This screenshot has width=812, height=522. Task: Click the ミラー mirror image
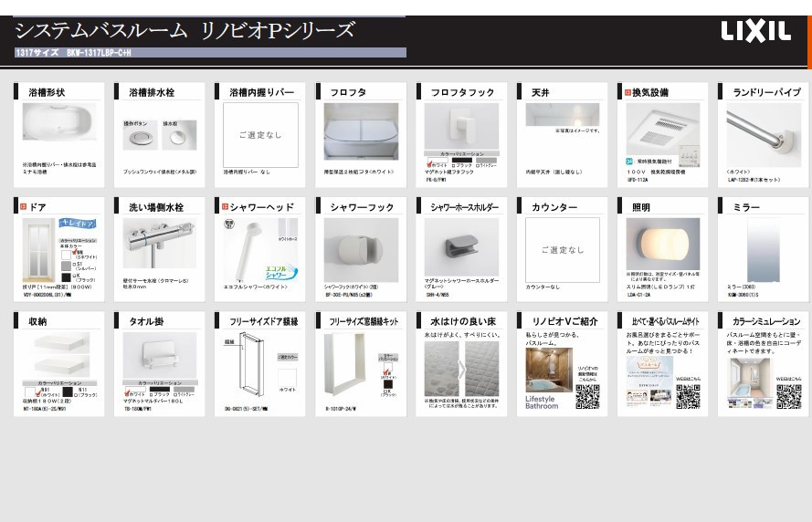[x=764, y=250]
